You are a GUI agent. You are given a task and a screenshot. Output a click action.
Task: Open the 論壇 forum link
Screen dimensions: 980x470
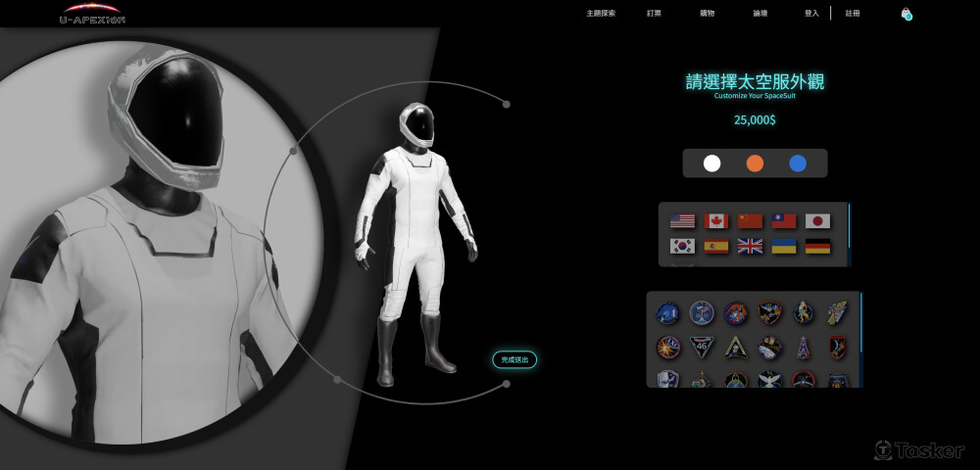[x=759, y=14]
